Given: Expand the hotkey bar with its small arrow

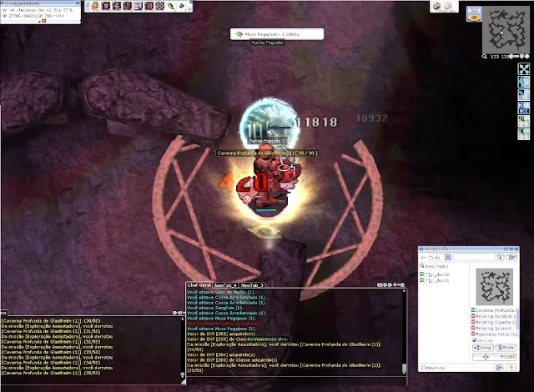Looking at the screenshot, I should point(189,9).
